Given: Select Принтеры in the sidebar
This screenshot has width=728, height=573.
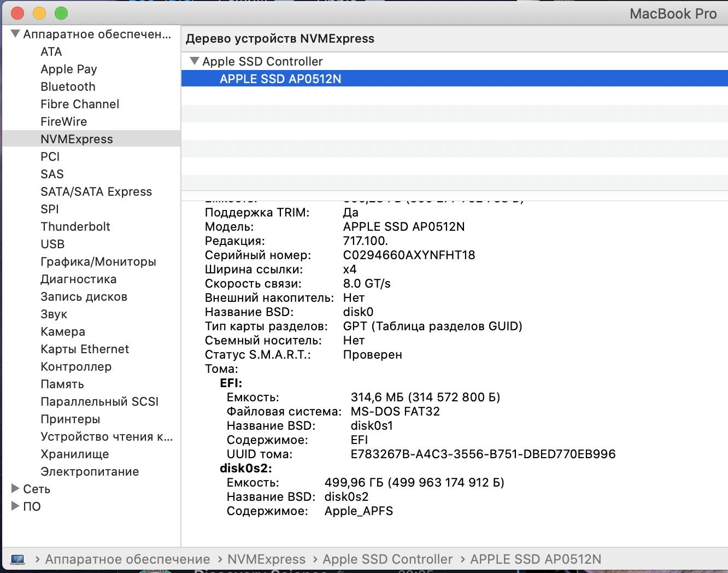Looking at the screenshot, I should click(x=71, y=419).
